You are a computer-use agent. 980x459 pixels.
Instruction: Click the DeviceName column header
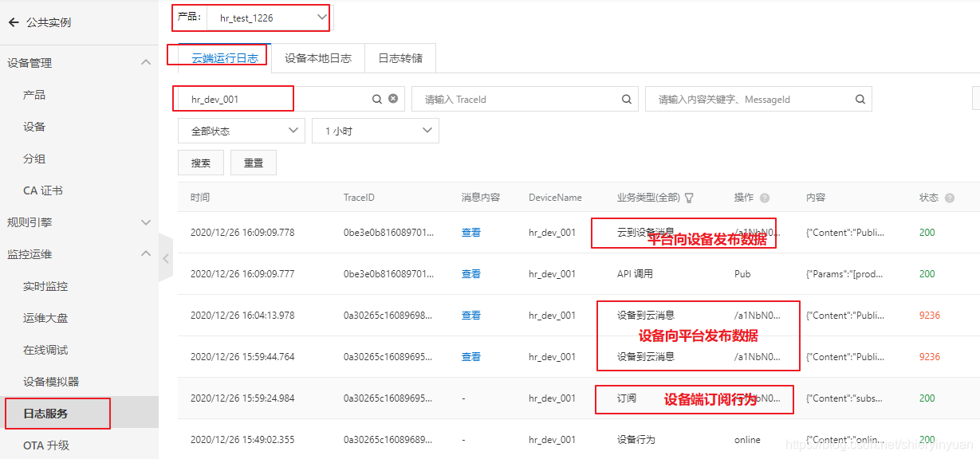(555, 198)
